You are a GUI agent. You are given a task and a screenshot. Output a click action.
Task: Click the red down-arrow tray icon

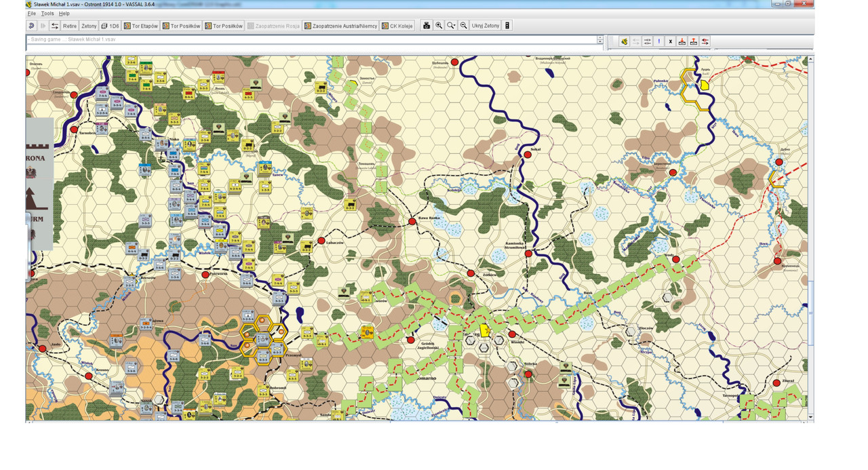click(x=682, y=41)
